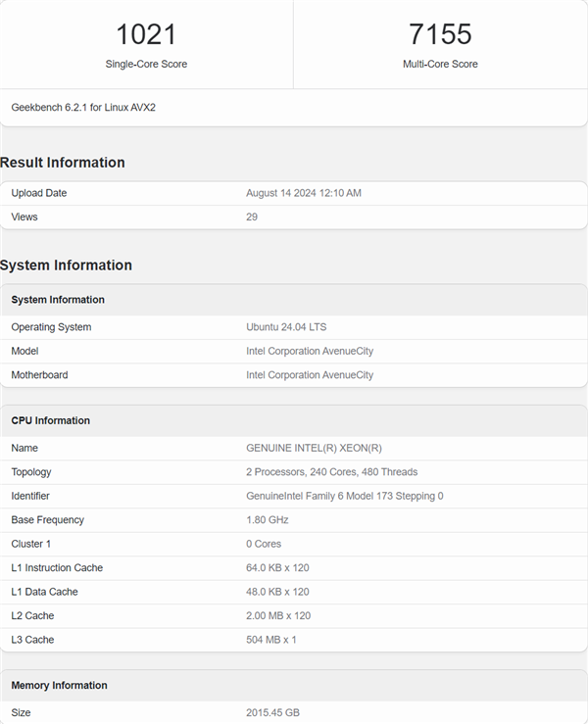Select the Geekbench 6.2.1 for Linux AVX2 text
The image size is (588, 724).
(x=83, y=107)
